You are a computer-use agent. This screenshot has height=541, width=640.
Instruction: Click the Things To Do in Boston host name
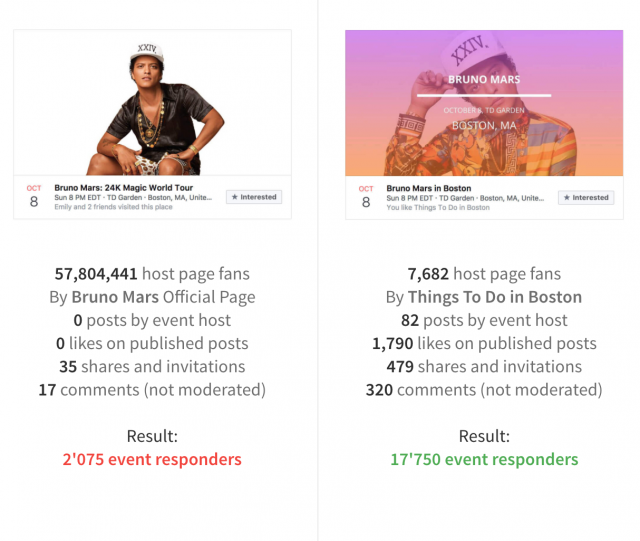point(495,297)
